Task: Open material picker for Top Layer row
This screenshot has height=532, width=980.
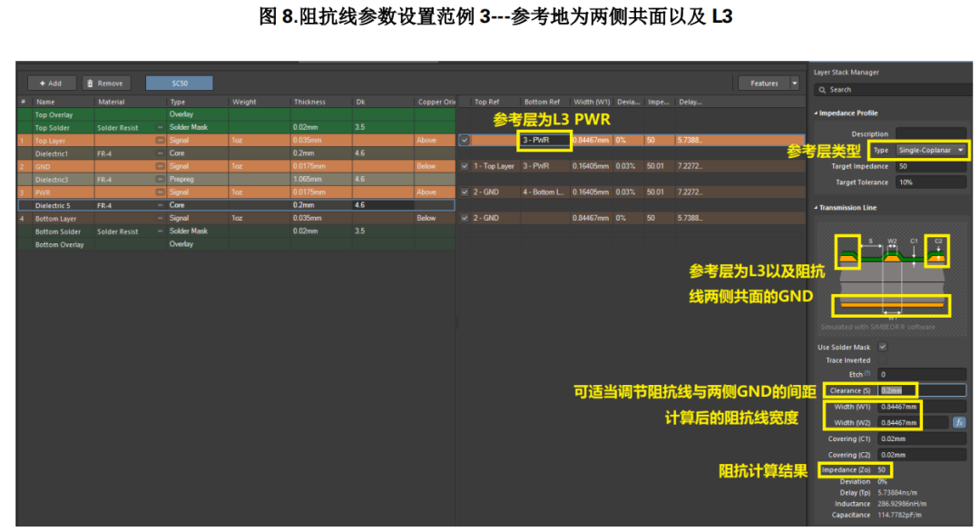Action: click(160, 141)
